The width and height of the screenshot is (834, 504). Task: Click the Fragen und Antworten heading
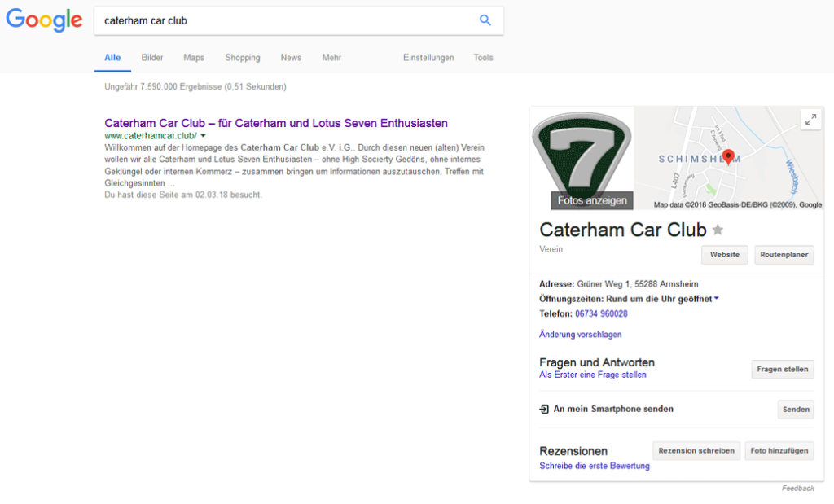[597, 362]
